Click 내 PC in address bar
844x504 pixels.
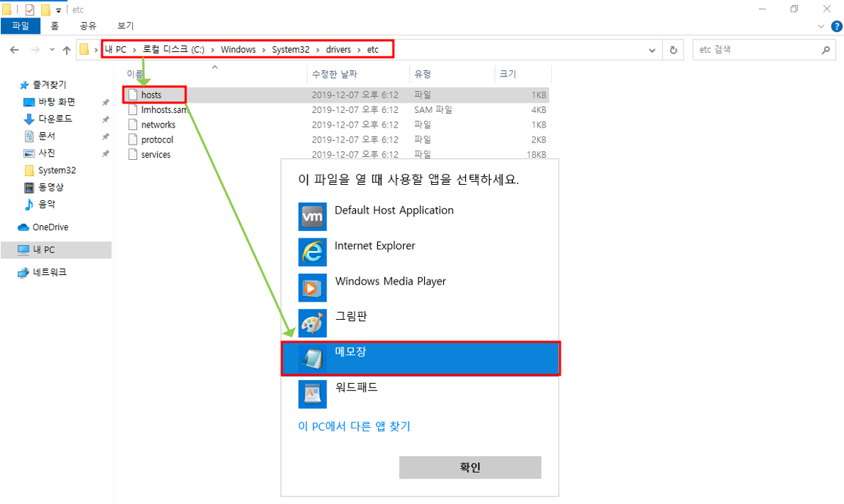pyautogui.click(x=116, y=49)
